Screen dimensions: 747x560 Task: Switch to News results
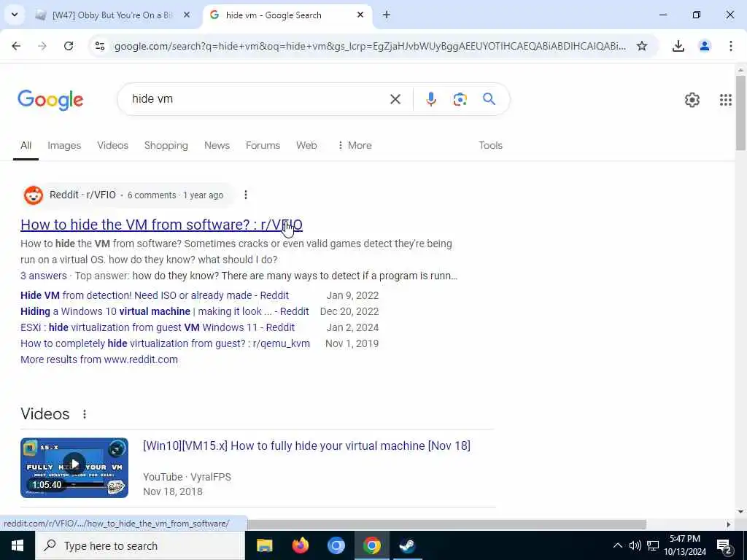217,145
